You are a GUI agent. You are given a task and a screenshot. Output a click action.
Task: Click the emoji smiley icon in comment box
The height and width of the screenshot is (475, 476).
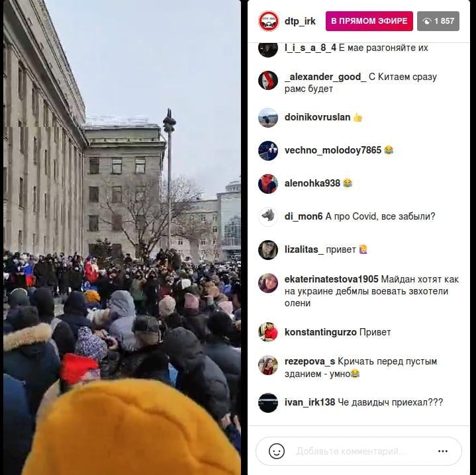(x=277, y=451)
